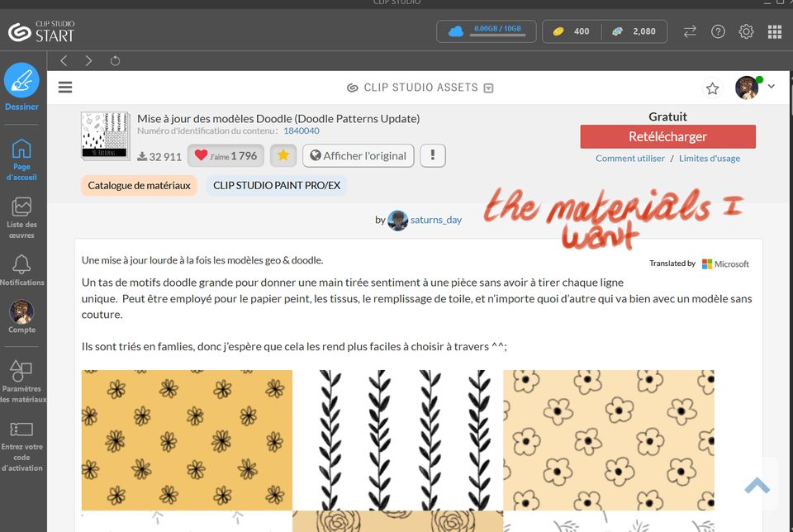Screen dimensions: 793x532
Task: Open the Notifications bell
Action: pos(21,271)
